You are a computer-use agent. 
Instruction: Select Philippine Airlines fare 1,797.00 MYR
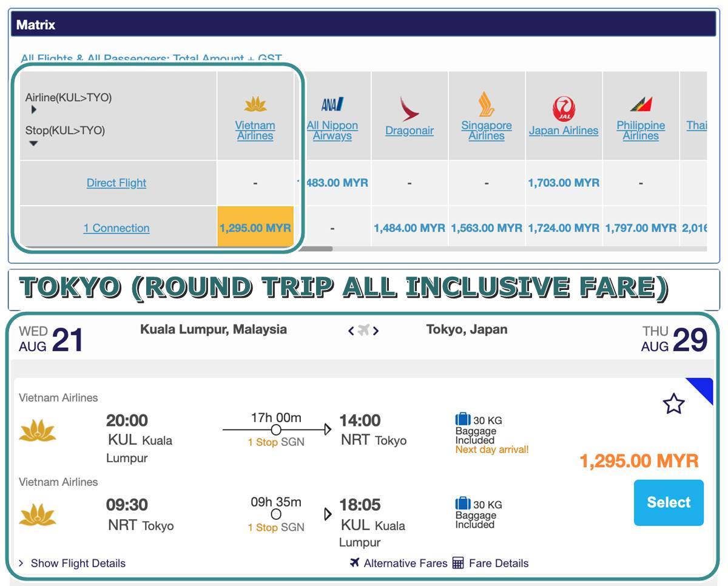click(641, 228)
